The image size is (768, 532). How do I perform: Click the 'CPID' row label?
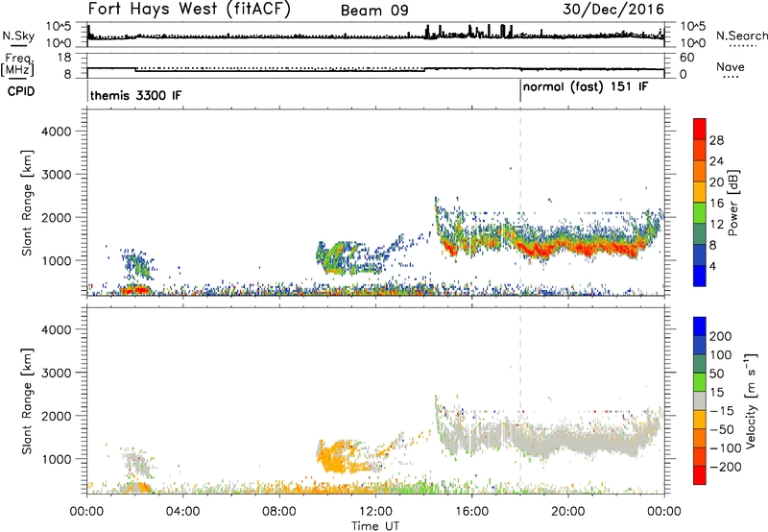point(21,91)
